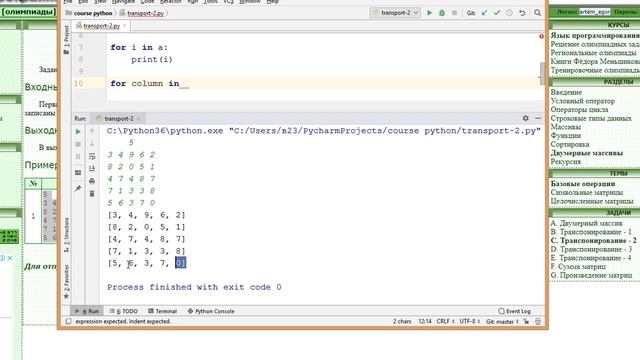This screenshot has width=640, height=360.
Task: Open 'Рекурсия' section in browser sidebar
Action: click(565, 162)
